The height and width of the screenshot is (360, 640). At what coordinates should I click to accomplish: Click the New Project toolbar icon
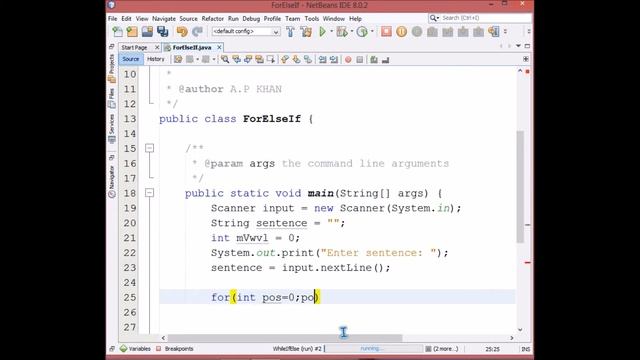tap(132, 31)
